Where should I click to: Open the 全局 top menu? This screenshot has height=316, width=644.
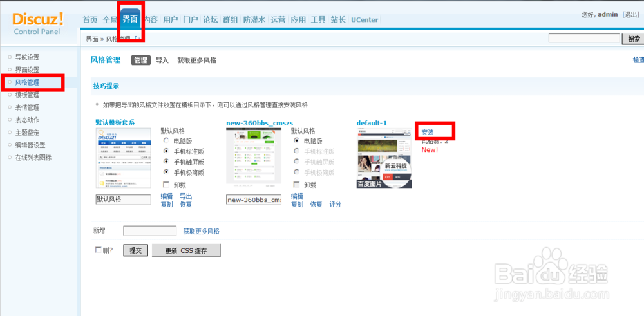[109, 20]
